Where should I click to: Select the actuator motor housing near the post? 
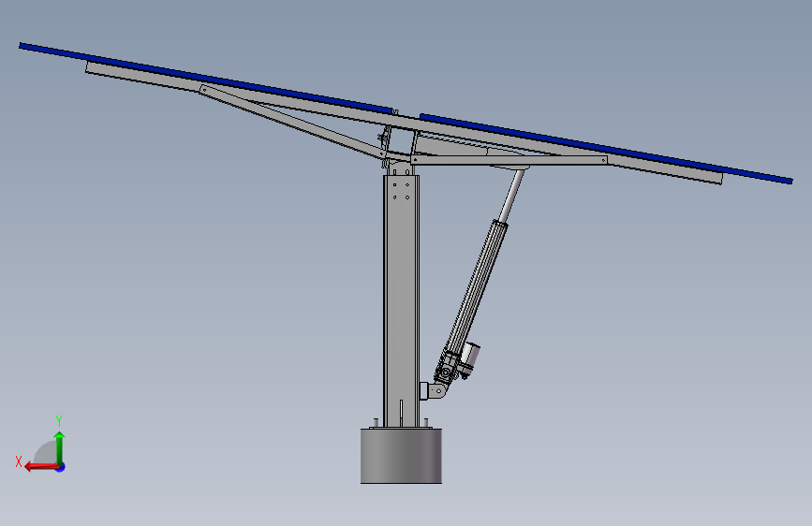point(470,356)
